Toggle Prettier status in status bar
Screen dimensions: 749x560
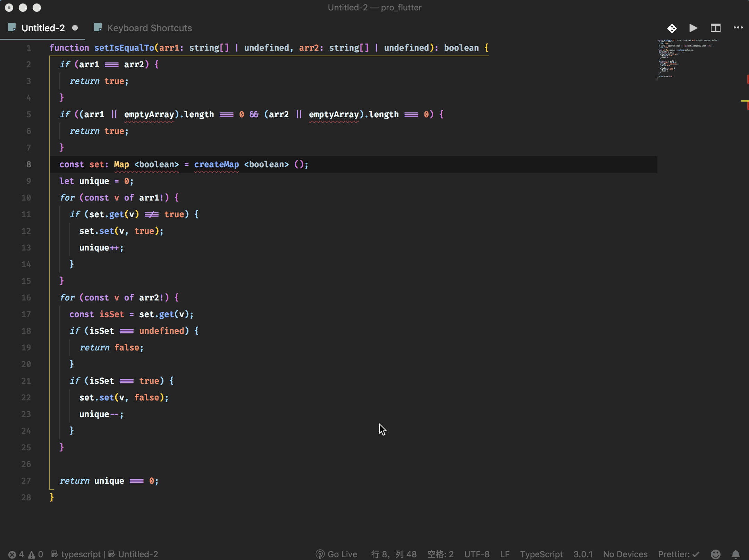(x=679, y=554)
